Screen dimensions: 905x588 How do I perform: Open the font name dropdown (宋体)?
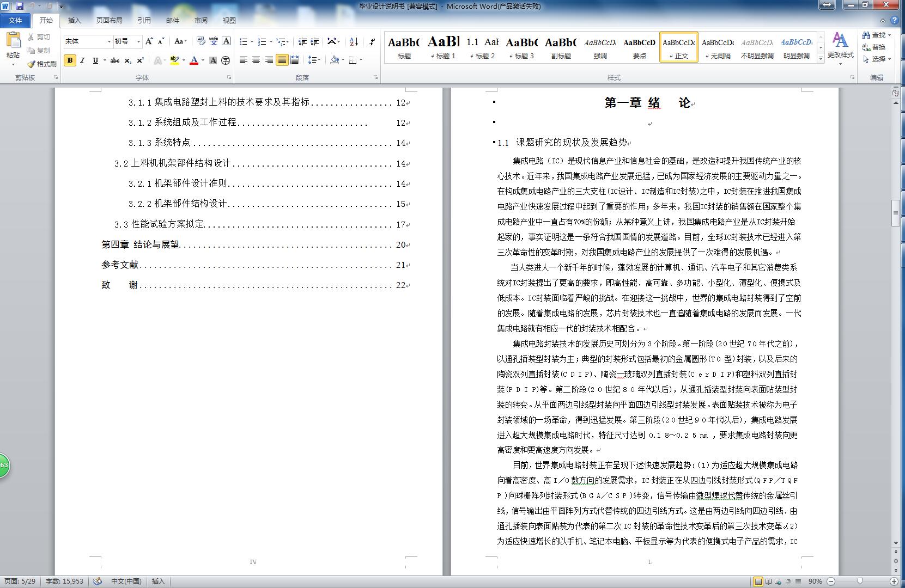coord(109,41)
